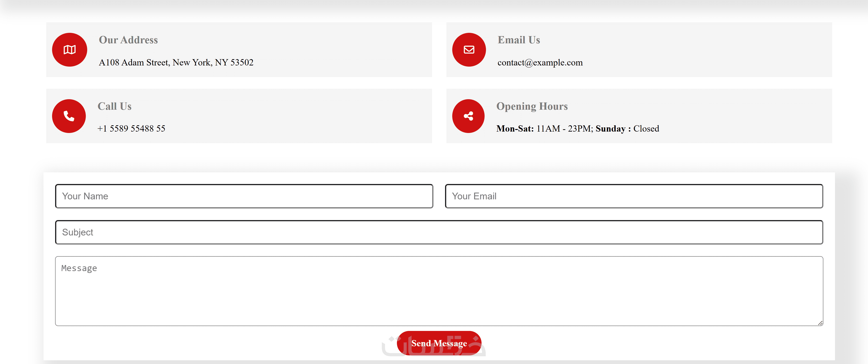The height and width of the screenshot is (364, 868).
Task: Click the red map address icon
Action: 70,50
